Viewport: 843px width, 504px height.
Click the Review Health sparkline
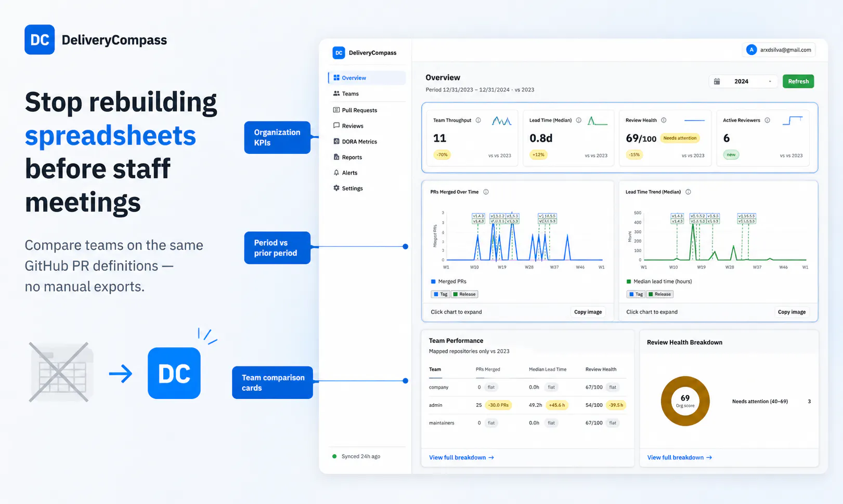click(x=694, y=121)
